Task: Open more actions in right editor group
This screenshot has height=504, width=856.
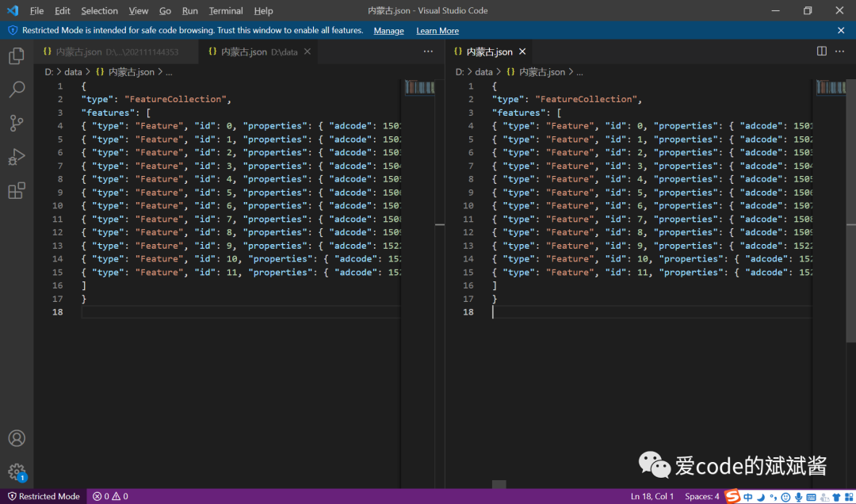Action: click(839, 51)
